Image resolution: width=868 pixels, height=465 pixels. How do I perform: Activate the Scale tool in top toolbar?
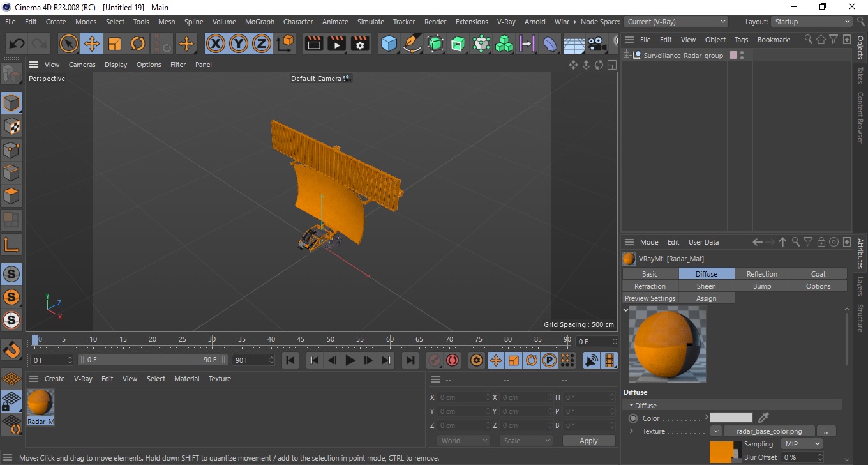(115, 44)
